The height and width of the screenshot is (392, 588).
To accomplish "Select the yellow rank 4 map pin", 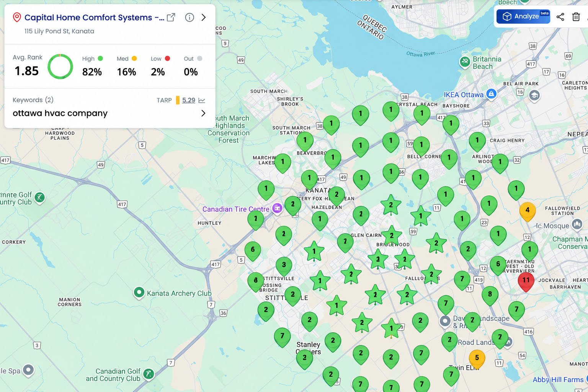I will coord(528,212).
